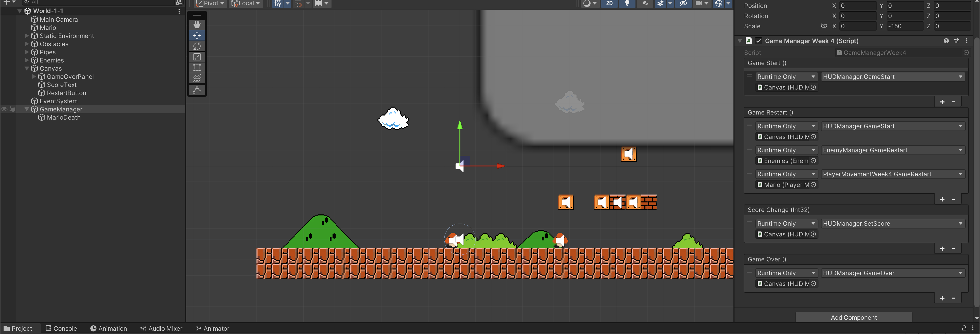Open Hierarchy scene World-1-1 options menu
980x334 pixels.
tap(179, 11)
